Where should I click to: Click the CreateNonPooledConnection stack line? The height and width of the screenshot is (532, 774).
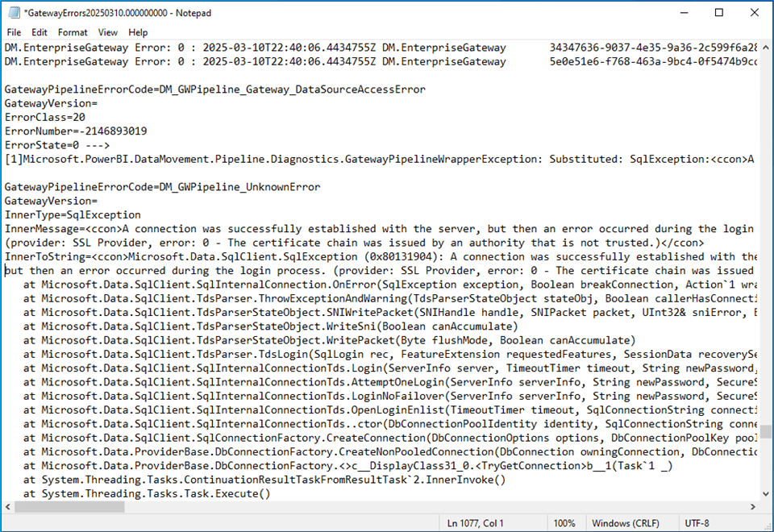point(389,451)
